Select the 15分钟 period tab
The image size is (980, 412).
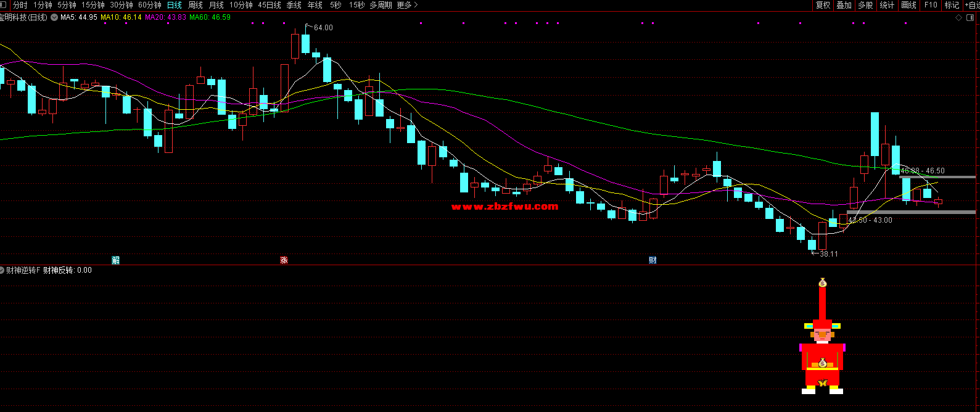click(93, 5)
